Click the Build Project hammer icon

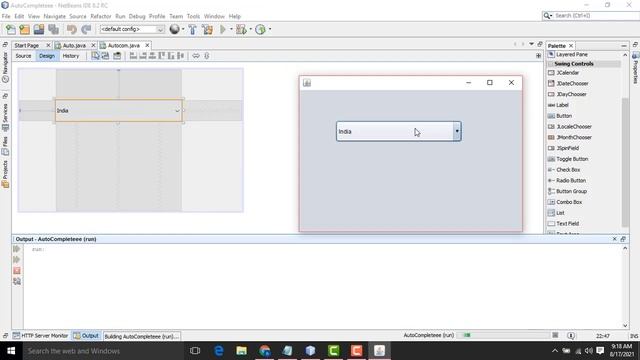point(193,29)
